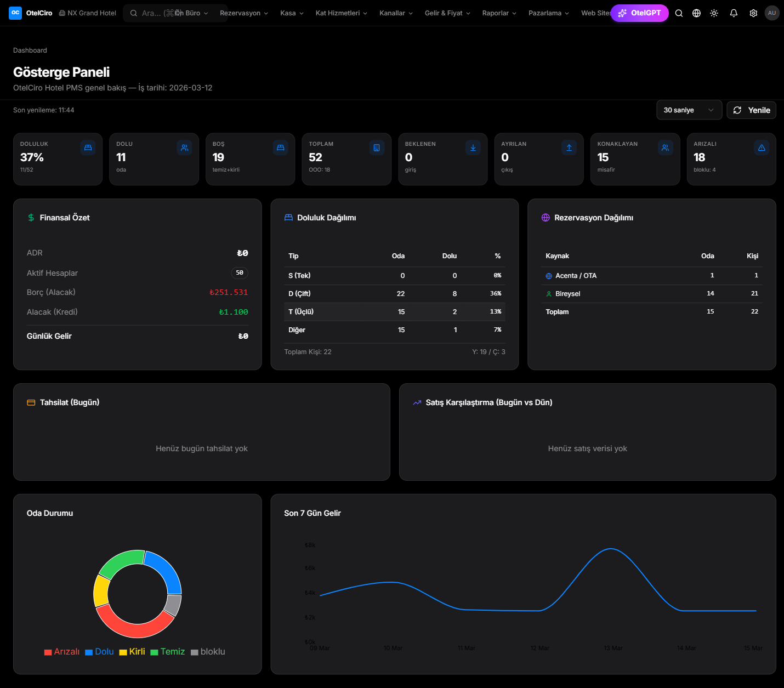Click the OtelCiro OC logo icon

(x=15, y=13)
